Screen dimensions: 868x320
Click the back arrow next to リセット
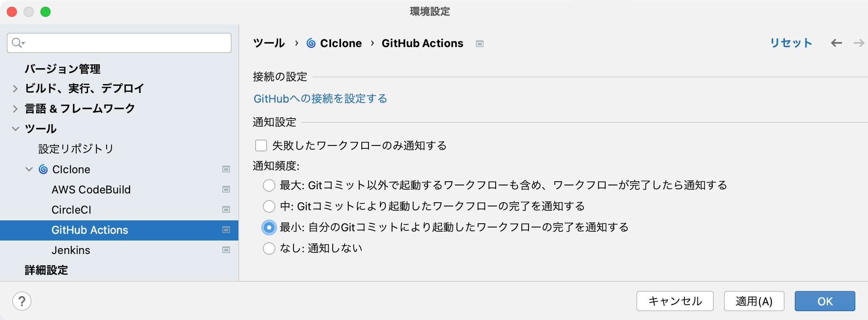(836, 43)
